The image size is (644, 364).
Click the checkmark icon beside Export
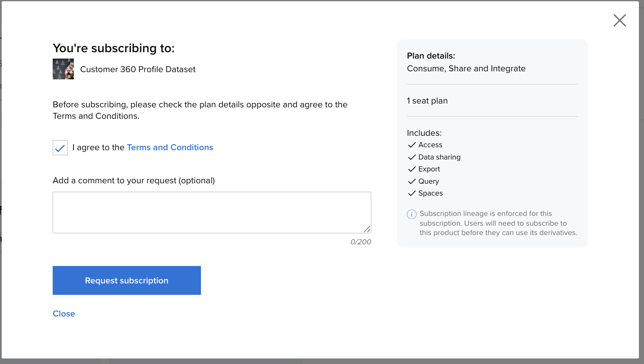tap(412, 169)
